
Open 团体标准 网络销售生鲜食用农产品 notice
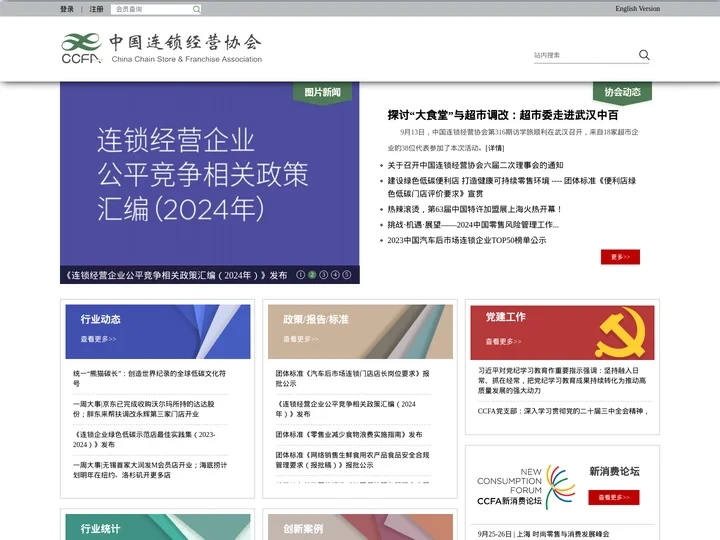click(x=352, y=460)
